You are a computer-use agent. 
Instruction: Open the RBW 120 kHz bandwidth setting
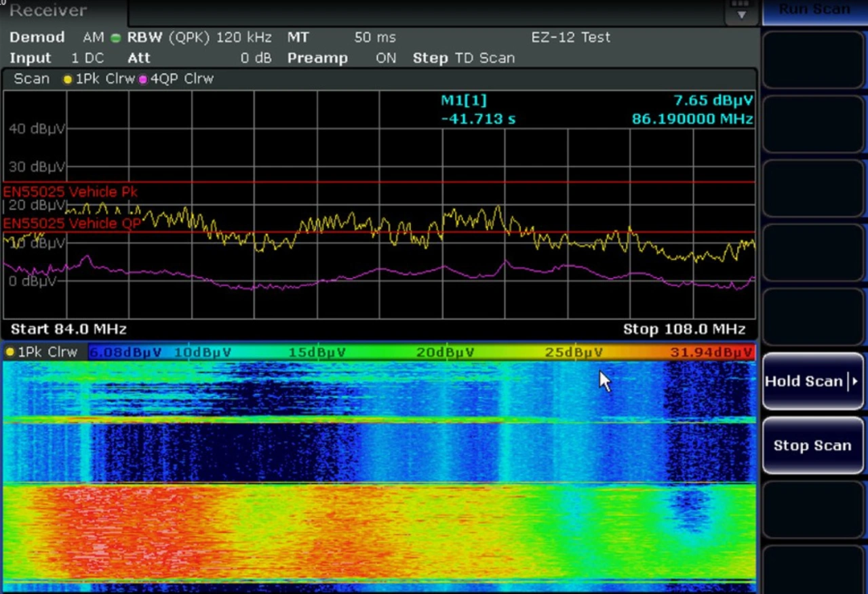click(243, 37)
